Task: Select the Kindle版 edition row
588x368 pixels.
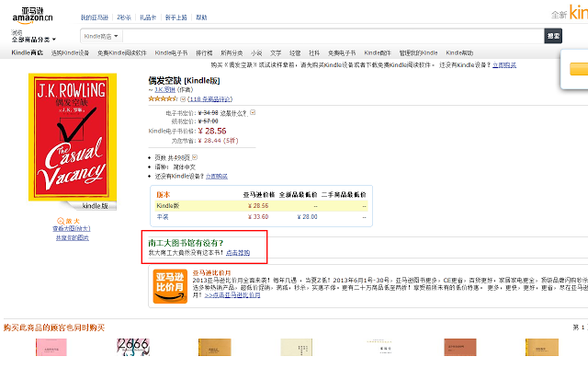Action: tap(261, 206)
